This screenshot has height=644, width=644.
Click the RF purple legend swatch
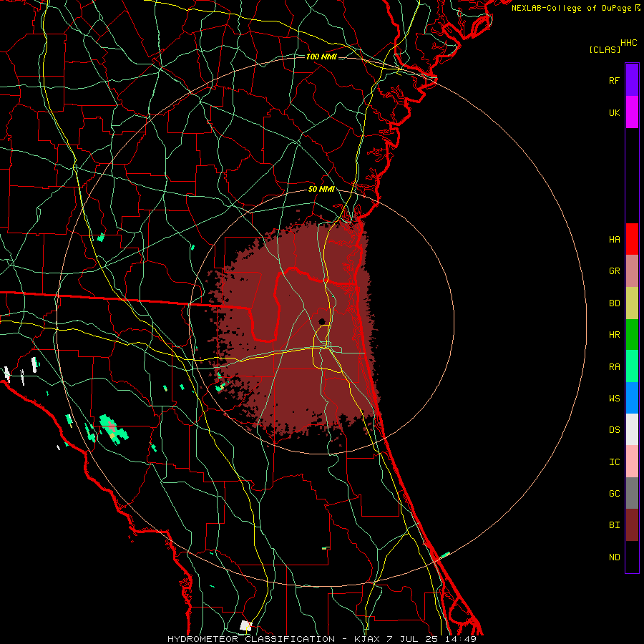(x=632, y=80)
